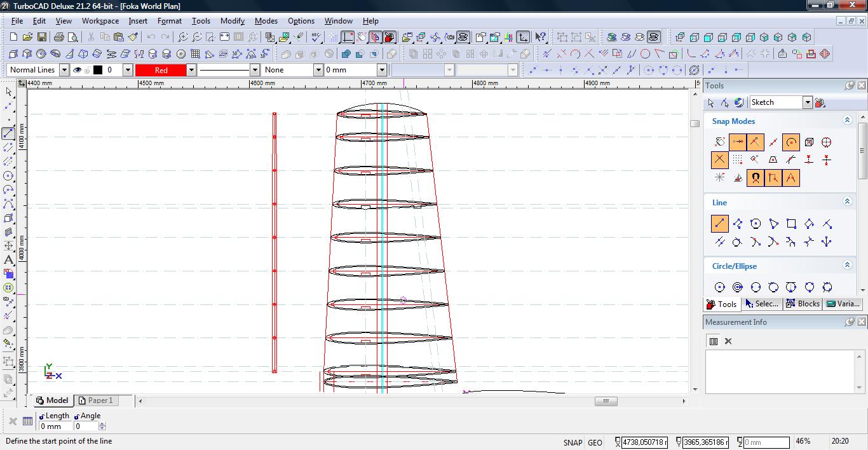Image resolution: width=868 pixels, height=450 pixels.
Task: Open the Normal Lines style dropdown
Action: pyautogui.click(x=64, y=70)
